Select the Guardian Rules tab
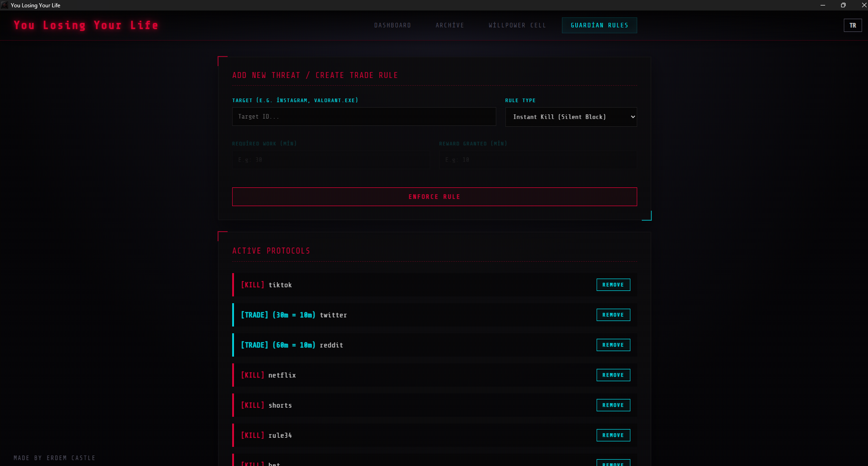Image resolution: width=868 pixels, height=466 pixels. [x=599, y=26]
